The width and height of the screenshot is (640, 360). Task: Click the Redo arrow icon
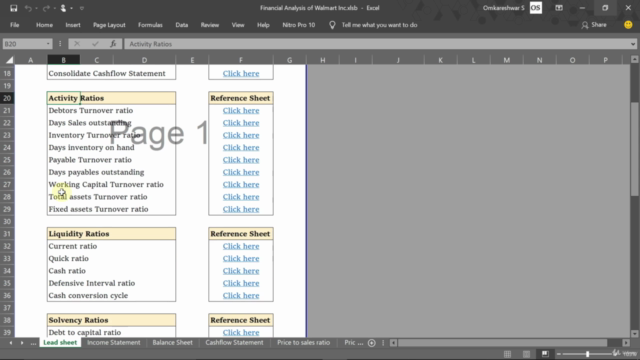coord(46,8)
